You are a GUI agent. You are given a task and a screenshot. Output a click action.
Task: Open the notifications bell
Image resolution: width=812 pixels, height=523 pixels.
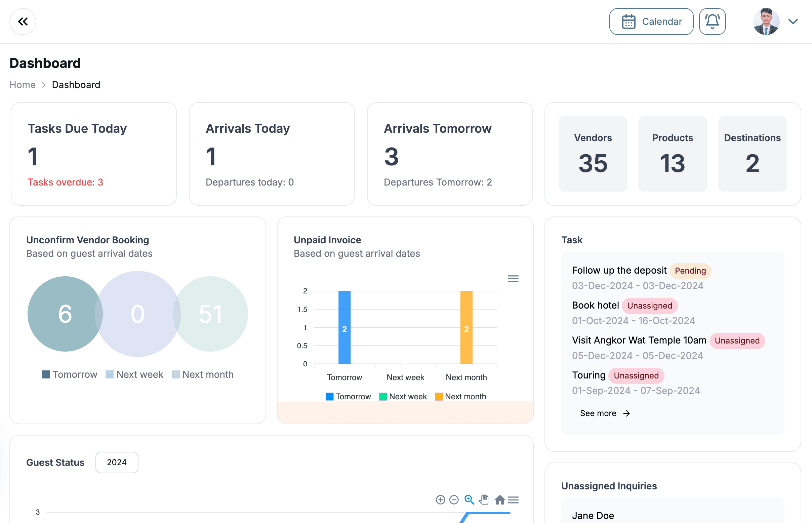712,22
